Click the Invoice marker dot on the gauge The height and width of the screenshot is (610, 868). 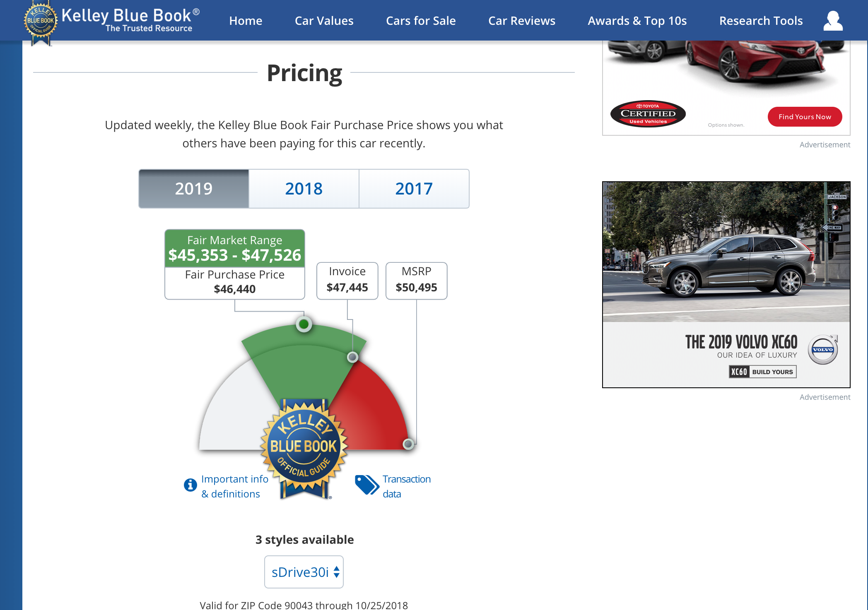(352, 357)
